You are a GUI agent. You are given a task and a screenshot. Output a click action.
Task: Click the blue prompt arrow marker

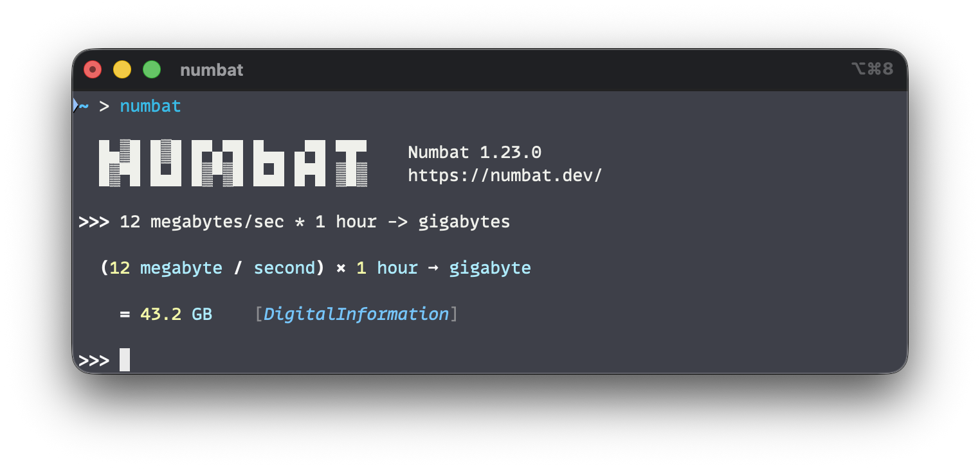pos(75,106)
